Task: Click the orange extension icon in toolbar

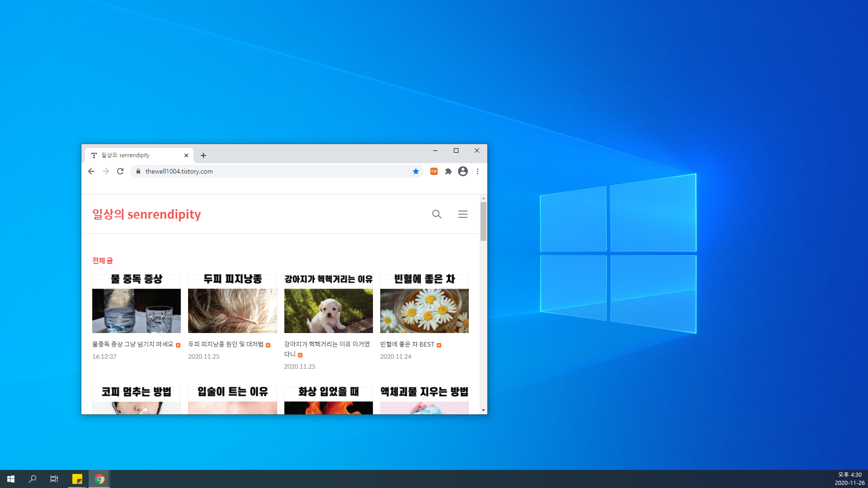Action: [434, 171]
